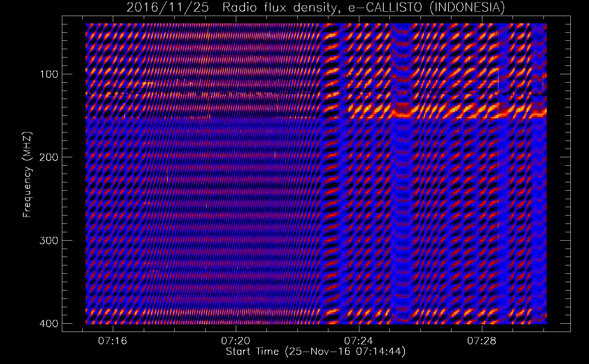589x364 pixels.
Task: Click the 200 frequency tick label
Action: [x=48, y=157]
